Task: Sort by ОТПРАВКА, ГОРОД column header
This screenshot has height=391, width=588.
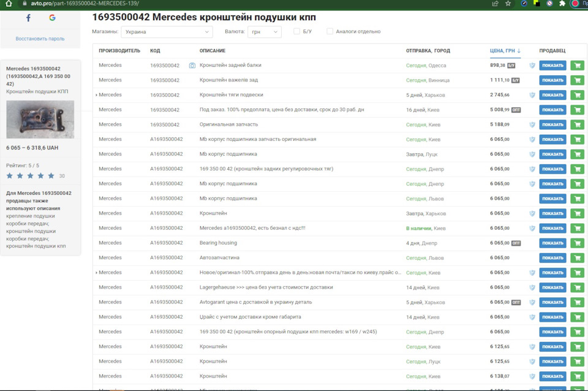Action: [428, 51]
